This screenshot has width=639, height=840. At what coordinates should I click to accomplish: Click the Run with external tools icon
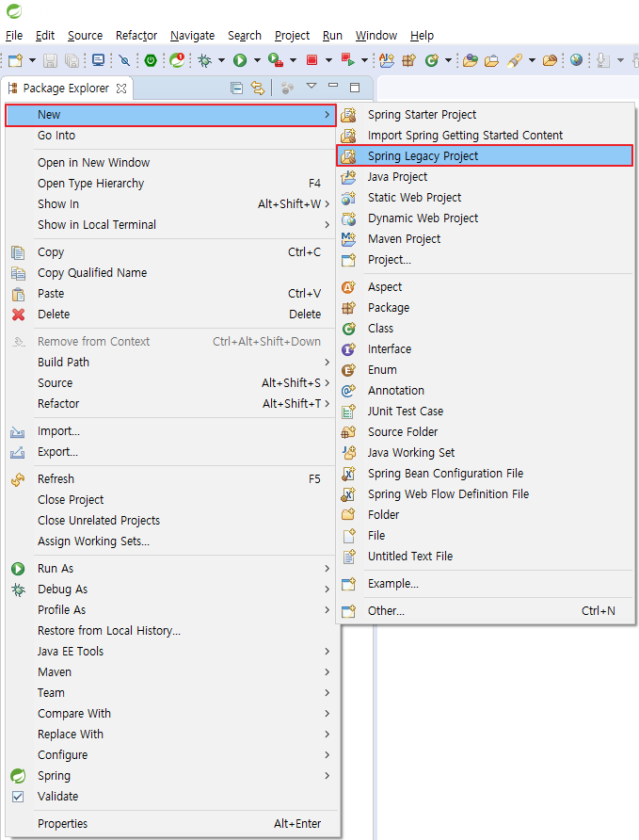click(276, 60)
